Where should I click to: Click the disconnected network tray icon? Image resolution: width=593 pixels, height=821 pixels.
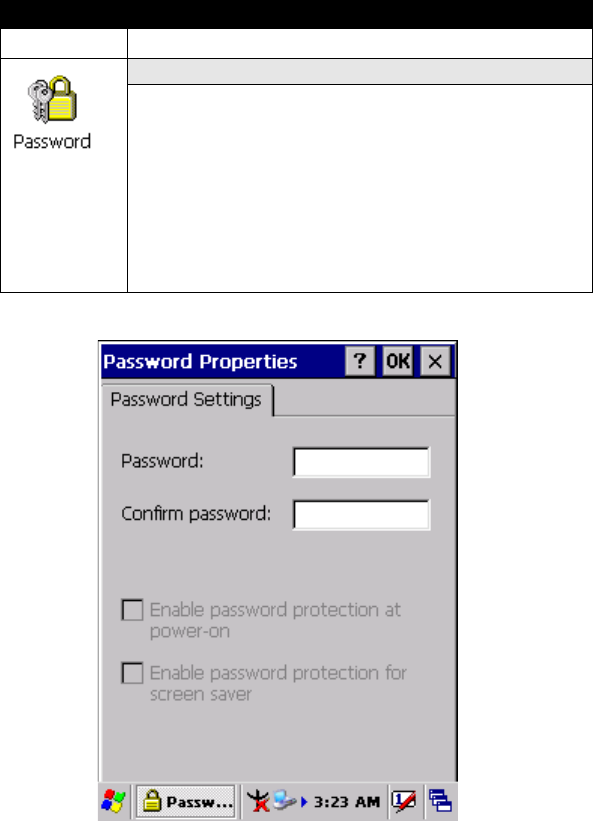coord(258,802)
